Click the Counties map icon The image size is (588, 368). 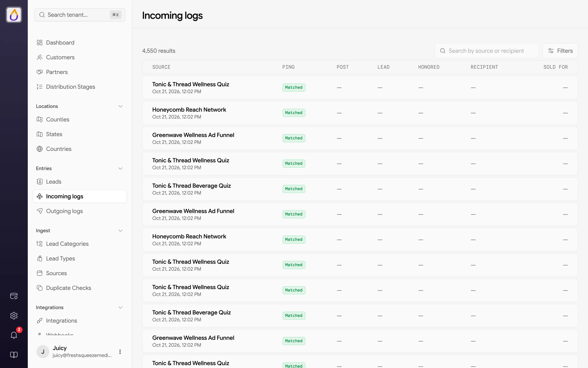click(x=40, y=120)
